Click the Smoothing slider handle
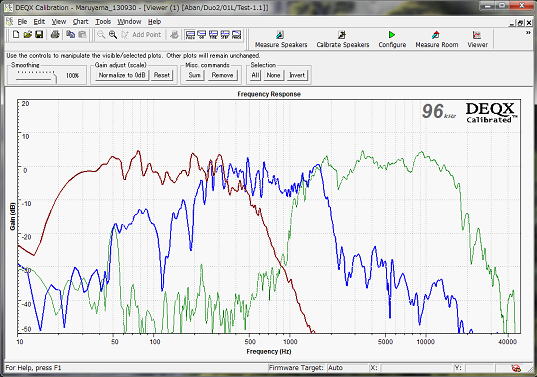The width and height of the screenshot is (537, 377). click(x=55, y=78)
